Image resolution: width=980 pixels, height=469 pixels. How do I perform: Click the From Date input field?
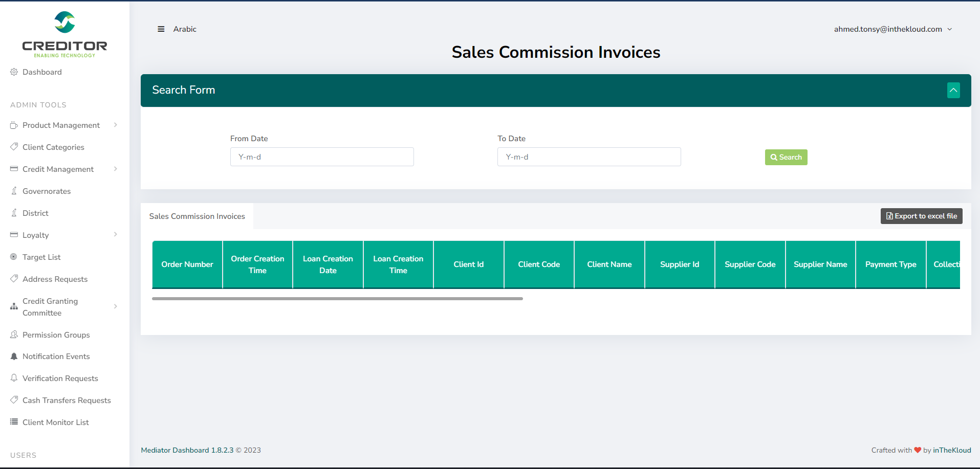click(322, 157)
